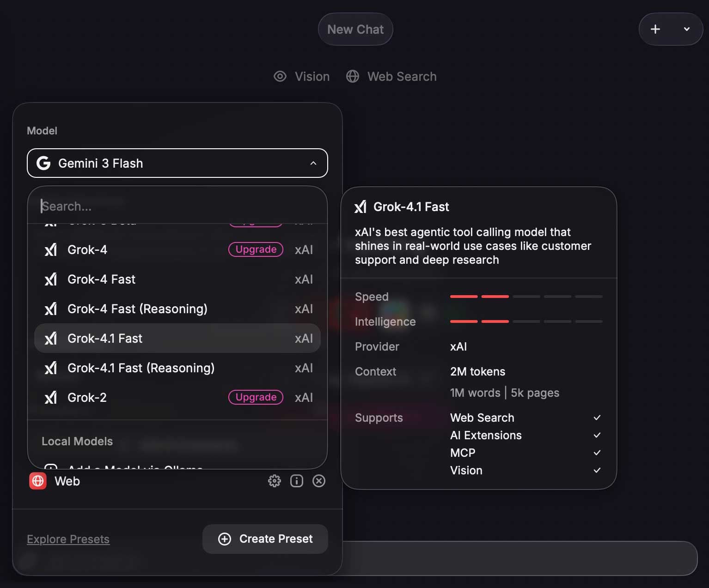Click the Google logo in the model selector

click(43, 163)
